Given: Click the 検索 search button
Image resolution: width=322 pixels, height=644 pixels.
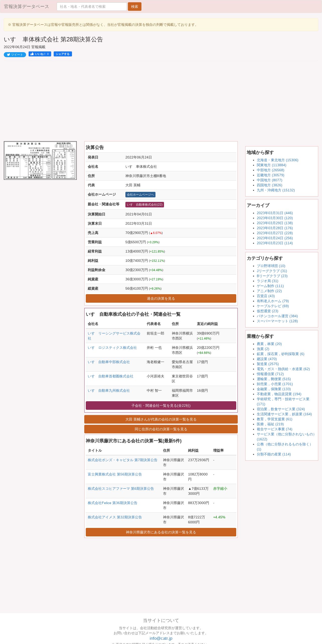Looking at the screenshot, I should 135,7.
